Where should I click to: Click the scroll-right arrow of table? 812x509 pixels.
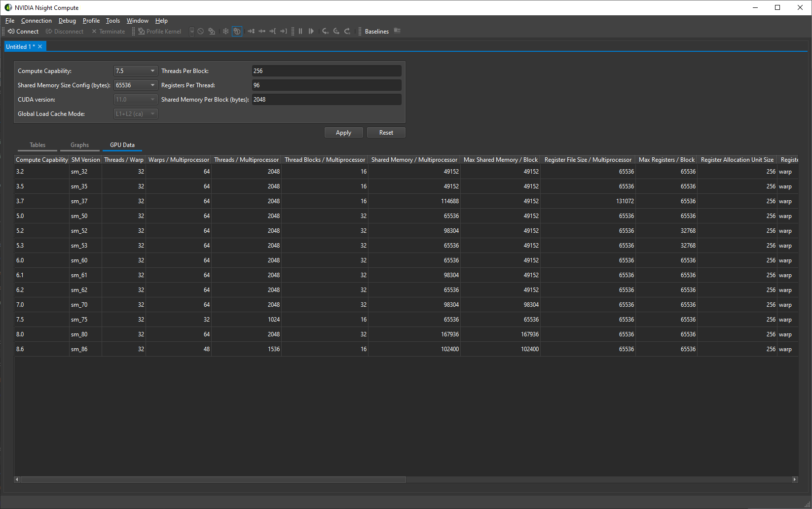coord(795,479)
